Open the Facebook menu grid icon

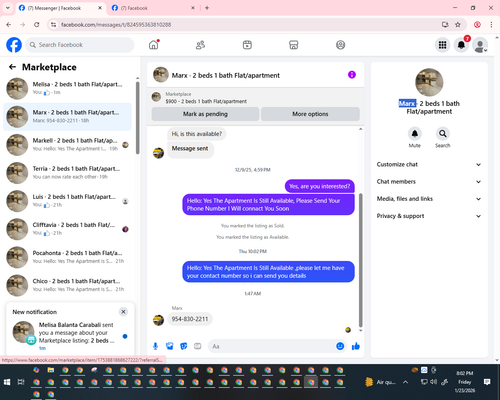(x=442, y=45)
